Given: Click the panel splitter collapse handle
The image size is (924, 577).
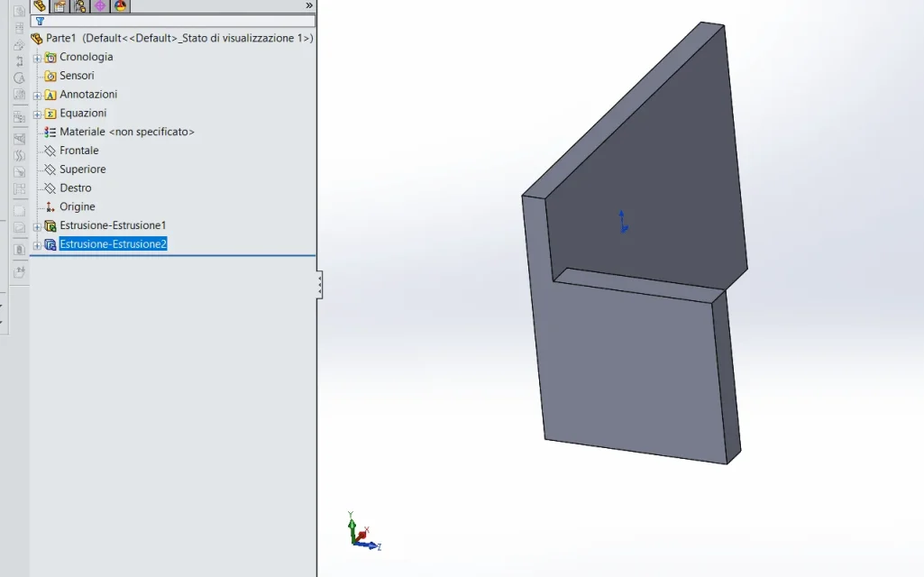Looking at the screenshot, I should click(x=319, y=285).
